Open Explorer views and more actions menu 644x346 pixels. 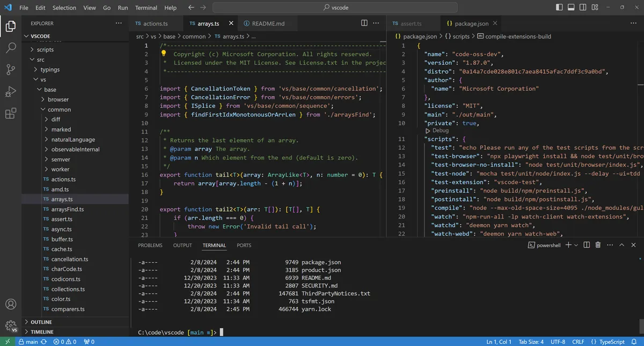[x=119, y=24]
